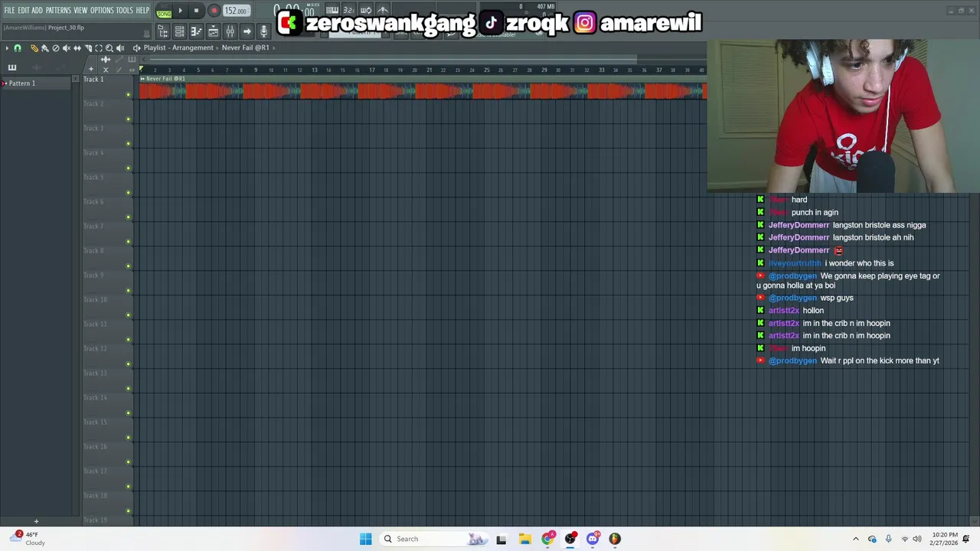Select the Draw pencil tool
980x551 pixels.
click(x=34, y=47)
